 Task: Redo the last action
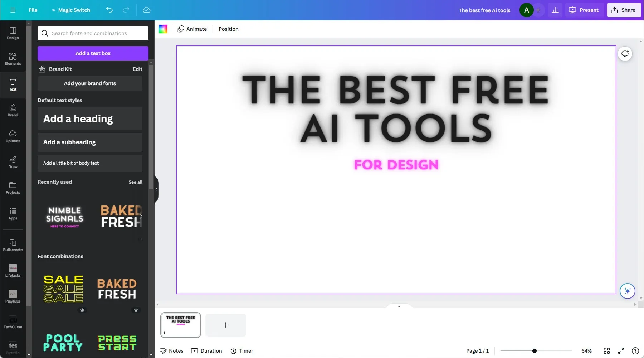point(126,10)
